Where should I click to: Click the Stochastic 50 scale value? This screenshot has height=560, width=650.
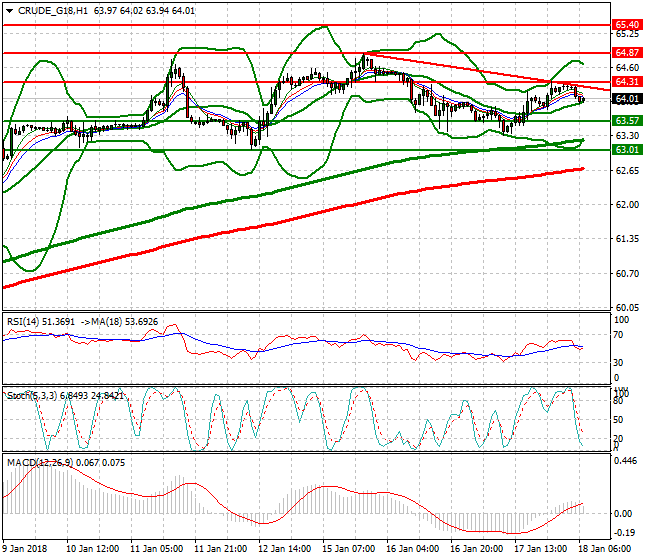pyautogui.click(x=618, y=419)
